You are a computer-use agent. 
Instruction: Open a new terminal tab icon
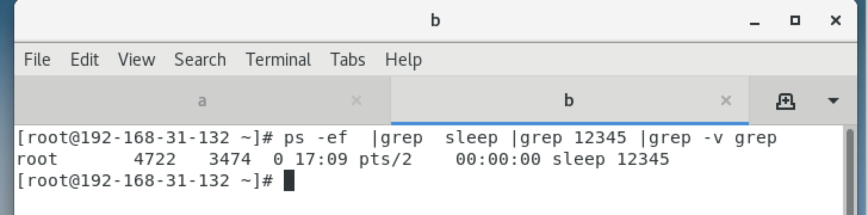[786, 101]
